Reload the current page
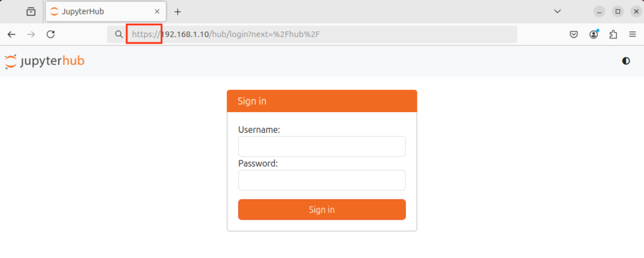 pos(51,35)
